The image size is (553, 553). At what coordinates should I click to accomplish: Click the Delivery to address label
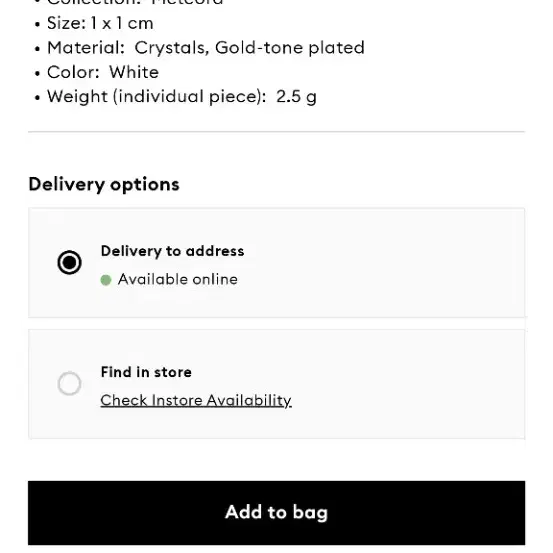pyautogui.click(x=172, y=251)
